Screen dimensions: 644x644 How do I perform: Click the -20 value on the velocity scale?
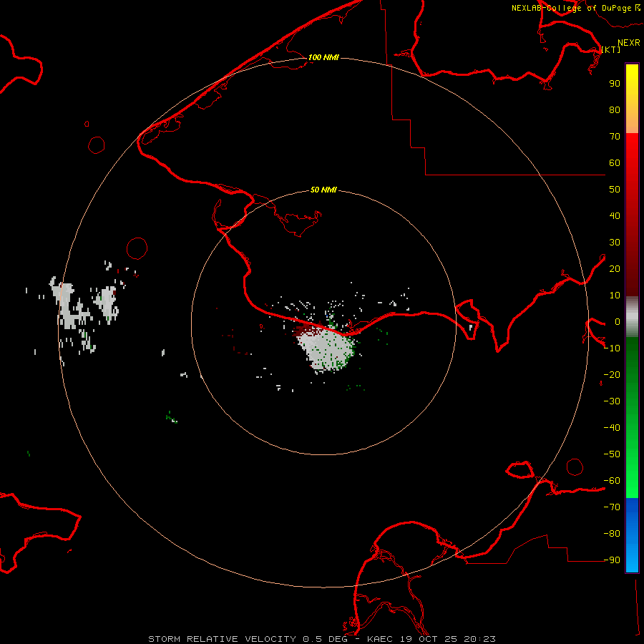tap(612, 374)
